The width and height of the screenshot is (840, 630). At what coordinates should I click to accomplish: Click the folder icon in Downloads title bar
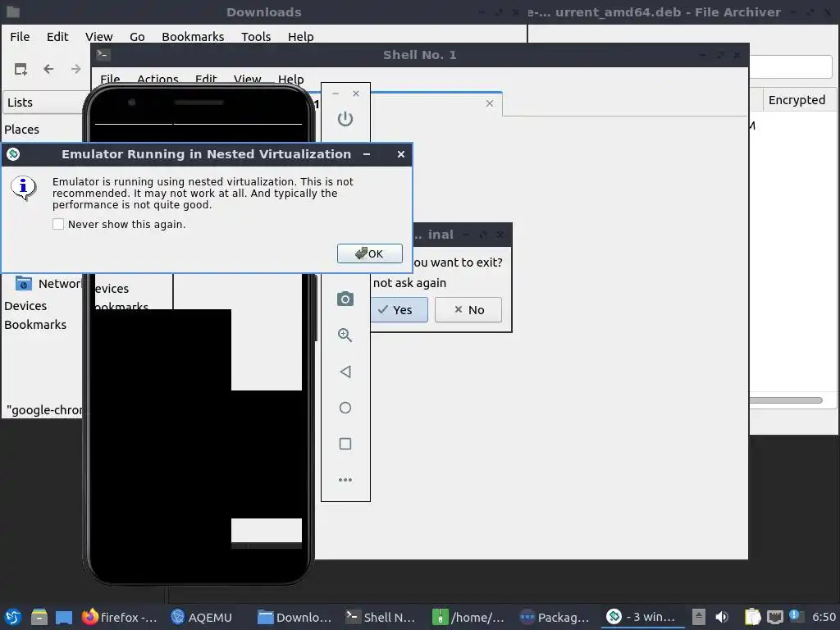[13, 11]
